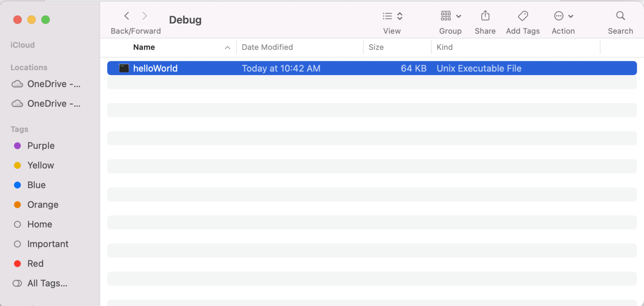
Task: Click the Home tag in sidebar
Action: coord(39,224)
